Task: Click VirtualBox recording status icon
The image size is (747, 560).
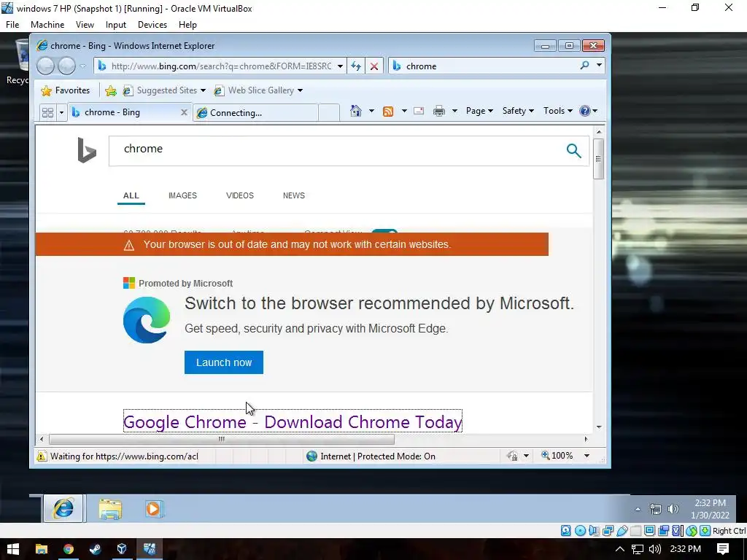Action: pos(664,531)
